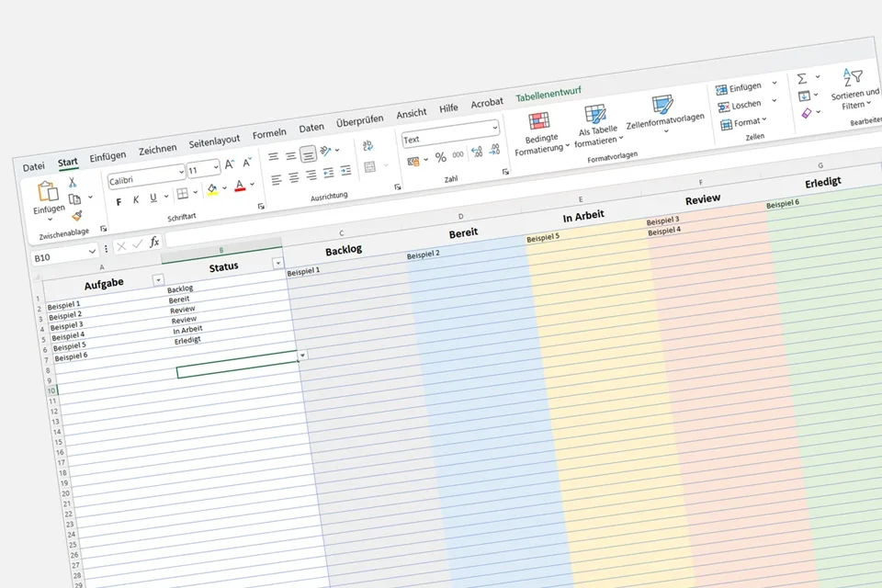This screenshot has width=882, height=588.
Task: Click the yellow fill color button
Action: click(x=212, y=189)
